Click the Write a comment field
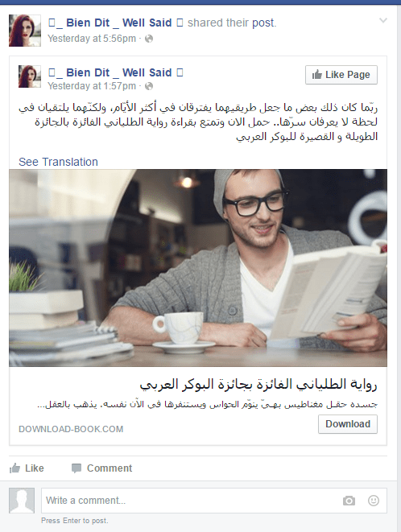The width and height of the screenshot is (401, 532). click(214, 501)
